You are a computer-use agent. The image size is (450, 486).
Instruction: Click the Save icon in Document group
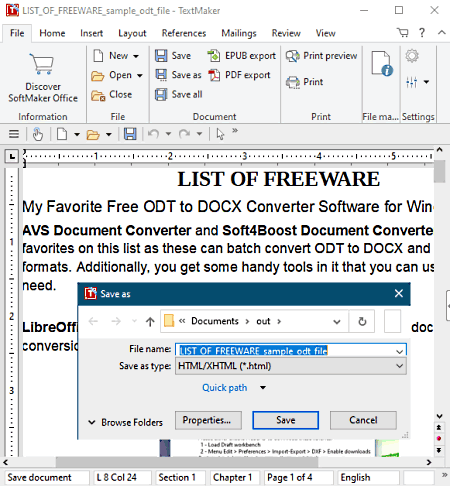(161, 56)
